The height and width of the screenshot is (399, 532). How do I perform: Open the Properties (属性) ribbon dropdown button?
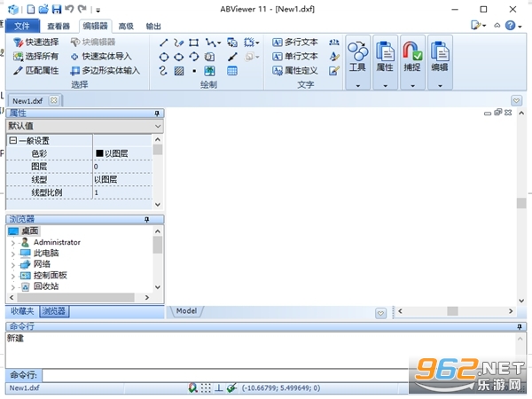coord(386,62)
